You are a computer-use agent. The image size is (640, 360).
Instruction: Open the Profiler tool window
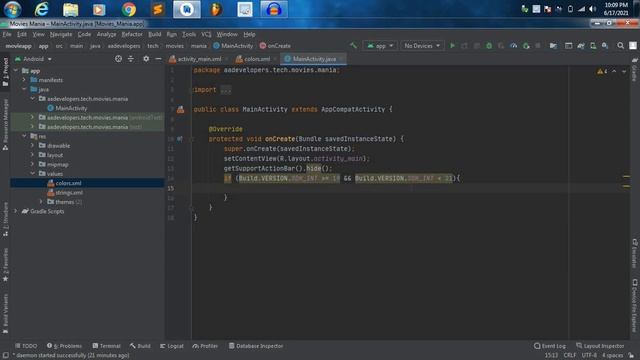tap(205, 346)
